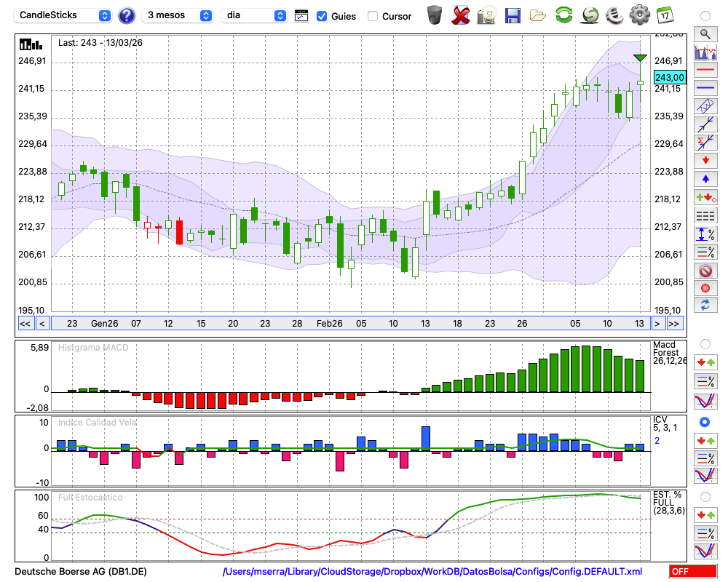Uncheck the Guies checkbox

click(x=322, y=16)
